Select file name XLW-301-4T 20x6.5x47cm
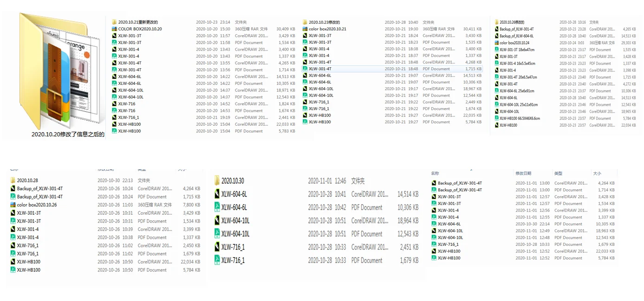The image size is (644, 301). pyautogui.click(x=518, y=77)
